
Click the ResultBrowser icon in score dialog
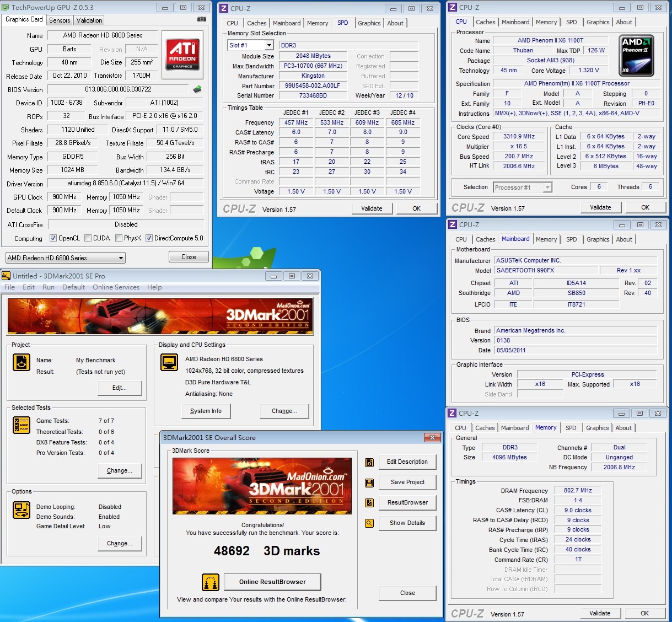pyautogui.click(x=369, y=503)
